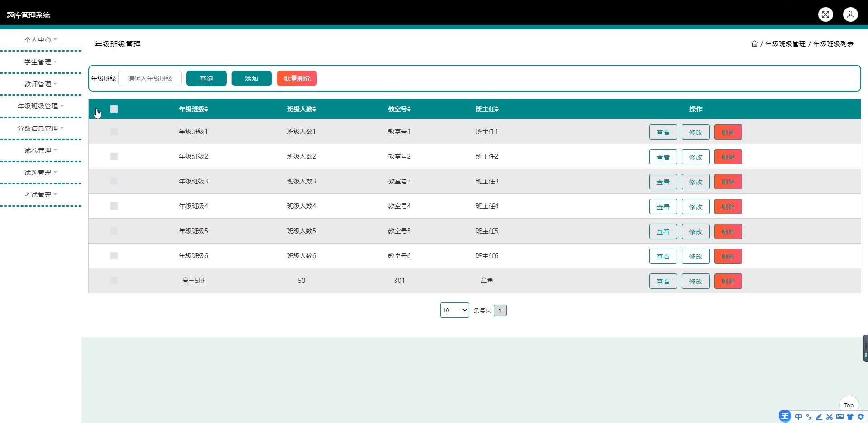Click 修改 for 年级班级4 row

pyautogui.click(x=696, y=207)
